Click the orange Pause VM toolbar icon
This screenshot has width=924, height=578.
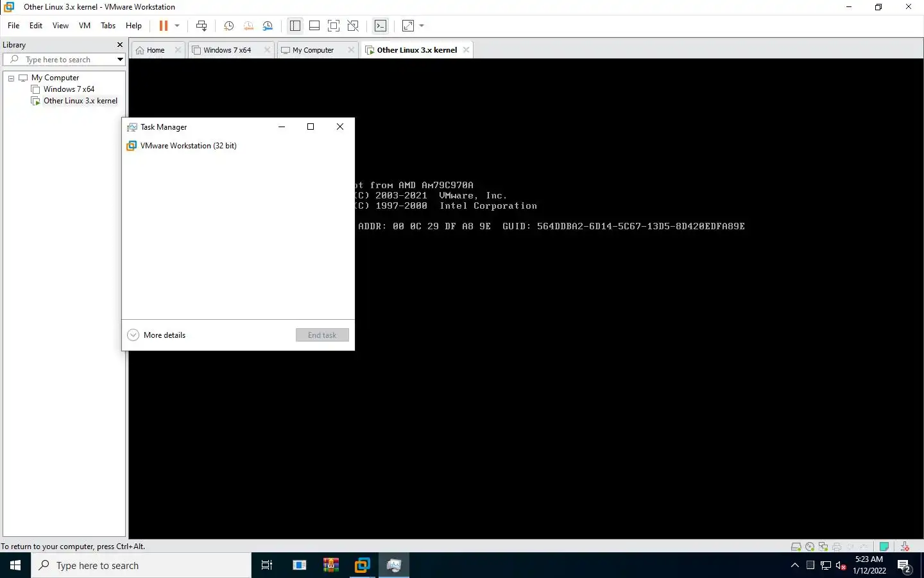(x=164, y=26)
